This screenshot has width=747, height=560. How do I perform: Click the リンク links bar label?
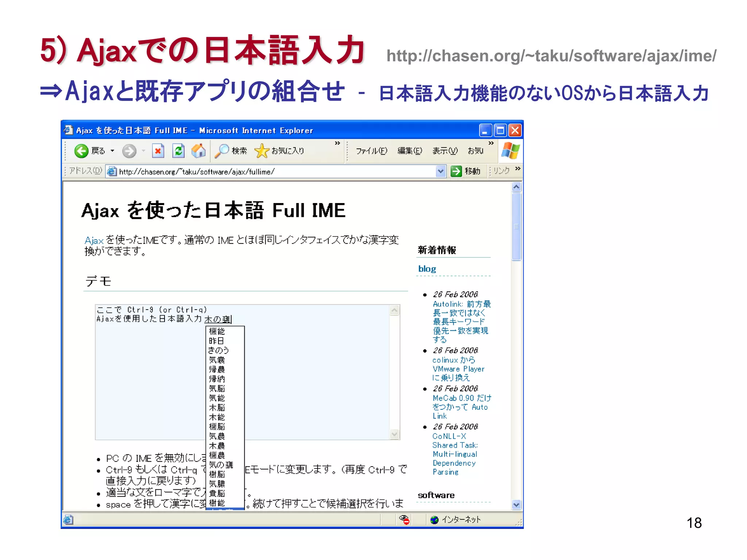[502, 171]
